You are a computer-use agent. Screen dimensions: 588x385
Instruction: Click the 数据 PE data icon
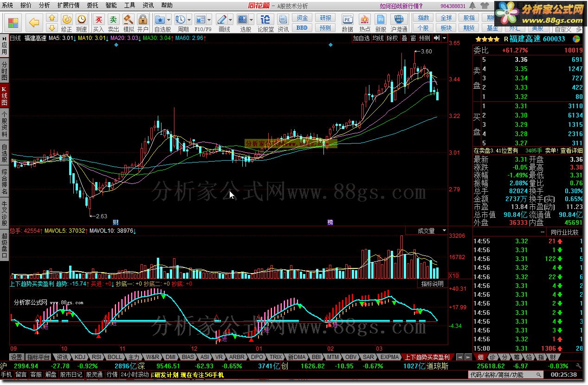click(x=348, y=19)
